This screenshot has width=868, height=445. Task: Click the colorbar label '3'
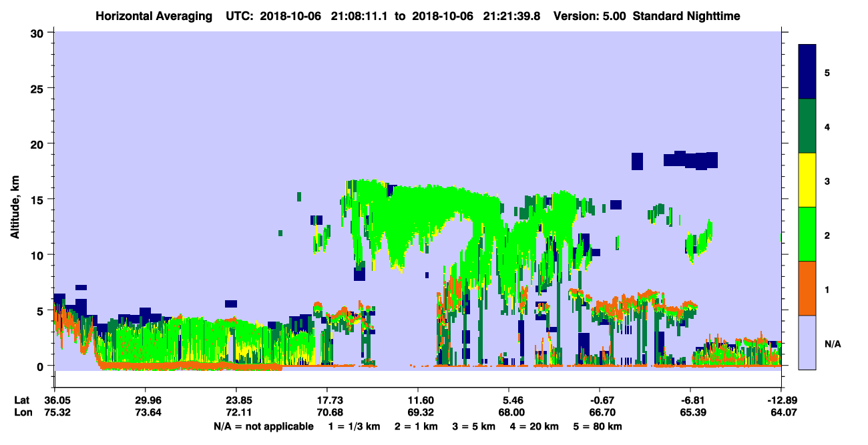tap(827, 181)
